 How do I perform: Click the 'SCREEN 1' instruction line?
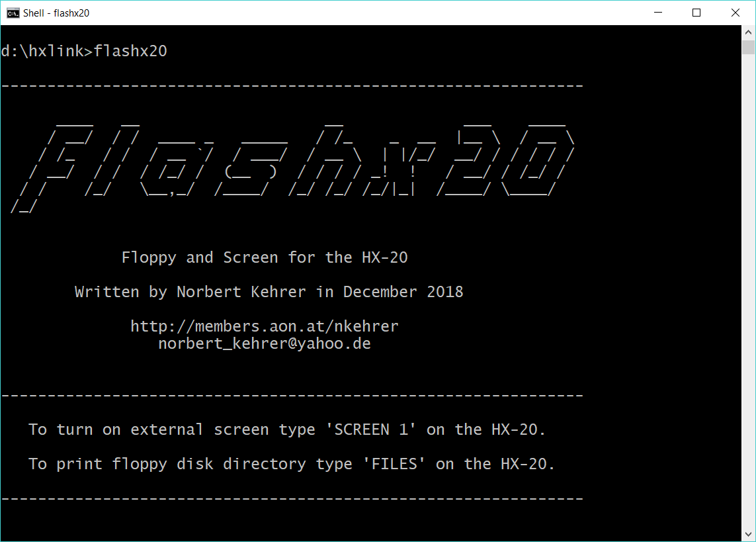pos(287,429)
